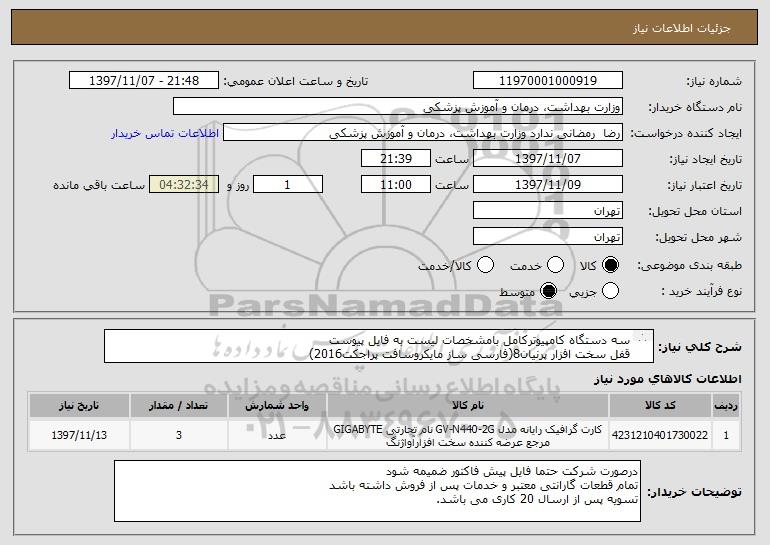Click the شرح کلی نیاز label
This screenshot has width=770, height=545.
(700, 347)
